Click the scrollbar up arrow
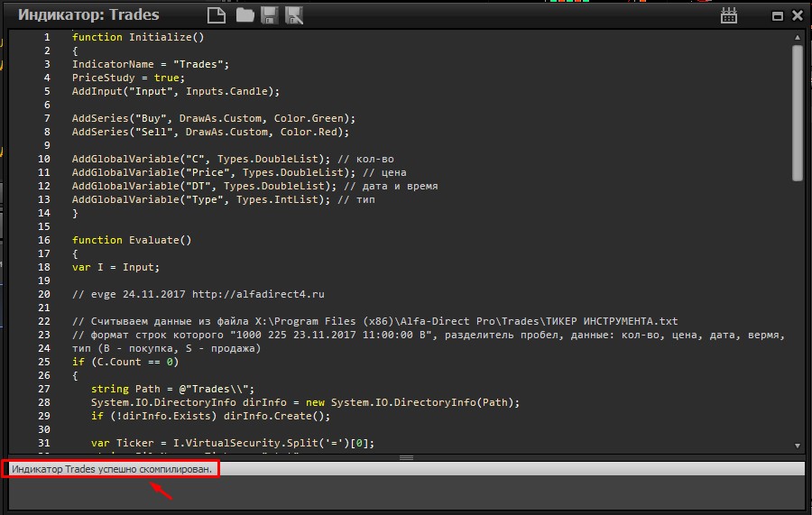Viewport: 812px width, 515px height. coord(798,38)
